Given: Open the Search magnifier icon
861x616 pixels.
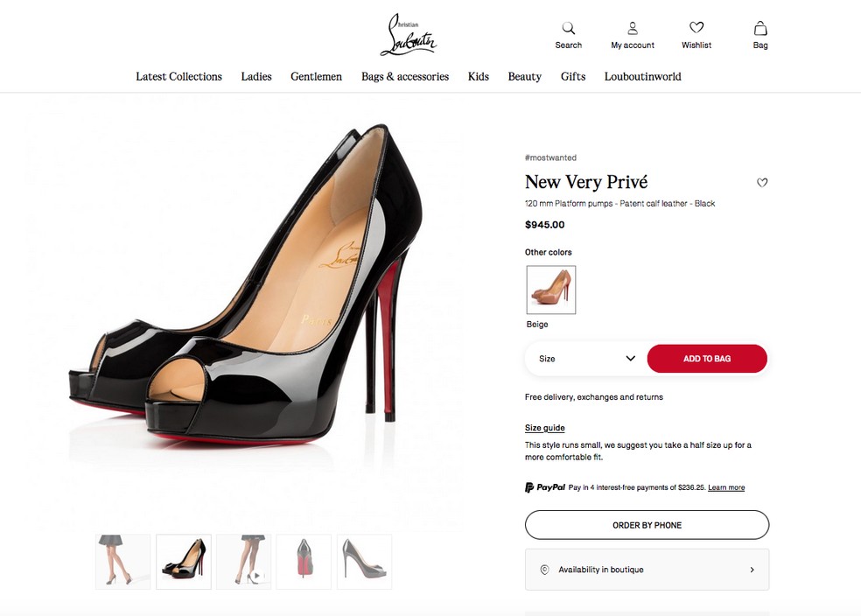Looking at the screenshot, I should coord(569,28).
